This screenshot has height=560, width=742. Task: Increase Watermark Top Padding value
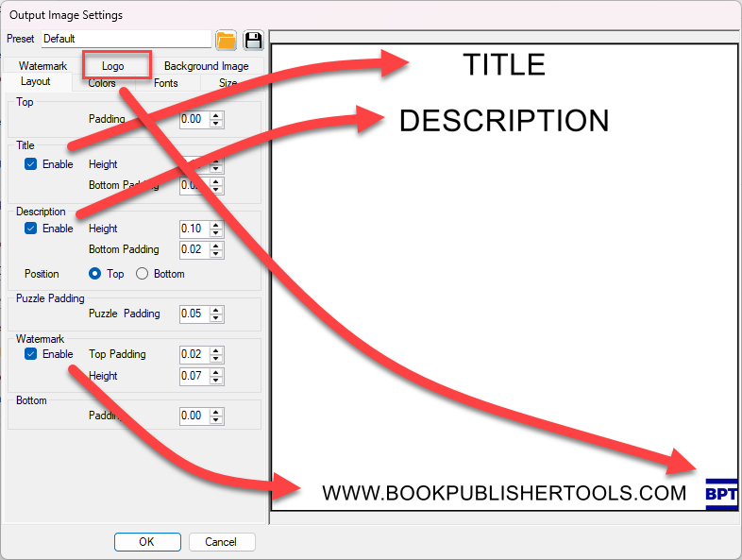(x=216, y=350)
